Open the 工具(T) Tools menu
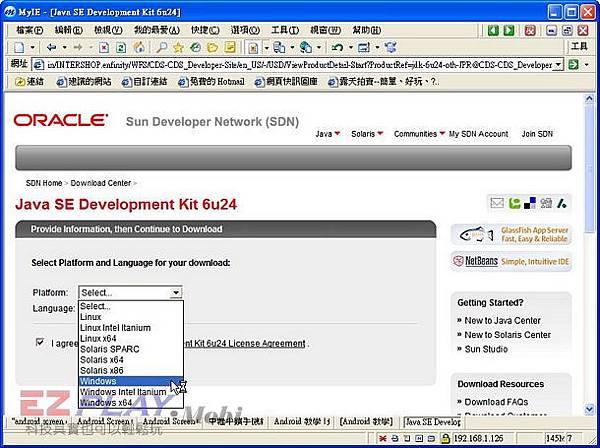The height and width of the screenshot is (448, 600). tap(285, 30)
